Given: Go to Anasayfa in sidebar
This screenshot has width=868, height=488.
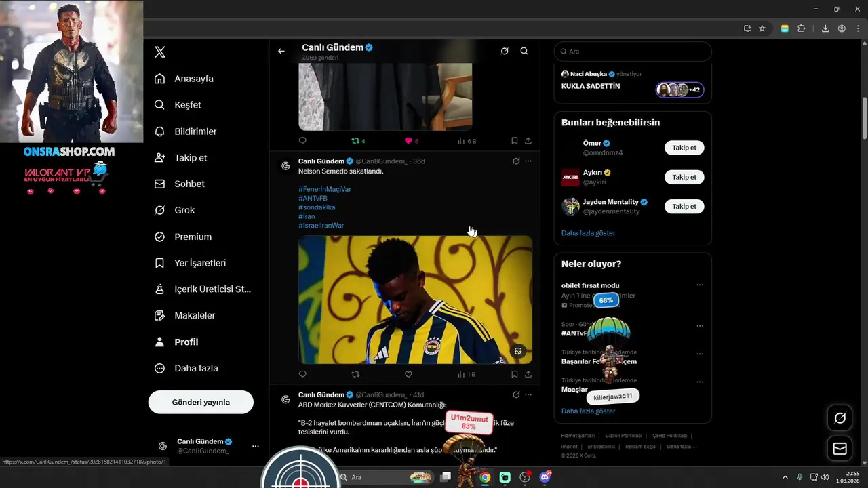Looking at the screenshot, I should pyautogui.click(x=184, y=79).
